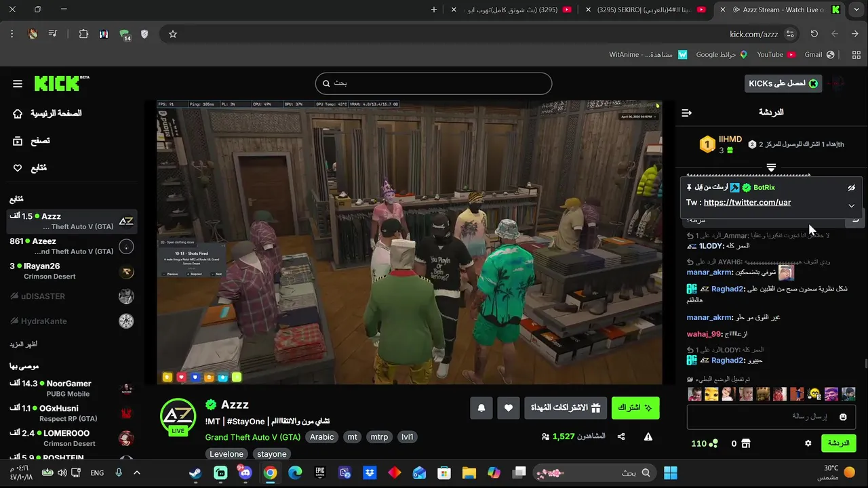
Task: Open the WitAnime bookmark
Action: point(648,55)
